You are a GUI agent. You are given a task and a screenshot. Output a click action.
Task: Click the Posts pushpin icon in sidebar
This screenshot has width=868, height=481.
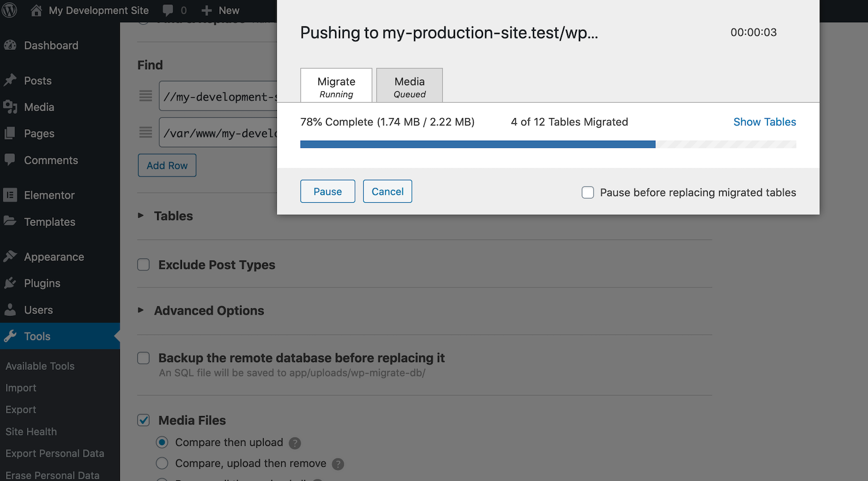(10, 80)
